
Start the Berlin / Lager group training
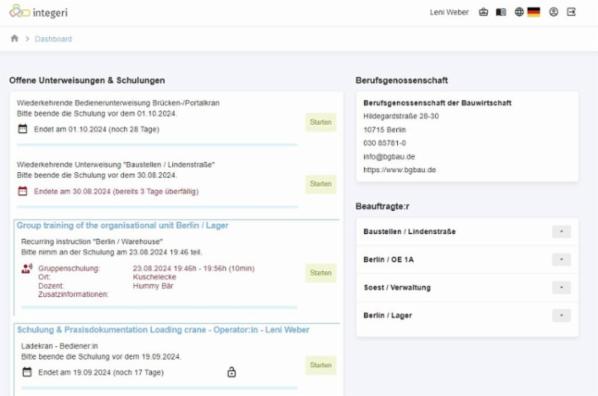pyautogui.click(x=320, y=273)
